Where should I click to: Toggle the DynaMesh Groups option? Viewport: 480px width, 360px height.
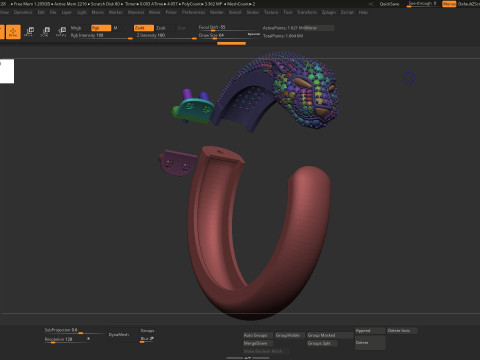147,331
